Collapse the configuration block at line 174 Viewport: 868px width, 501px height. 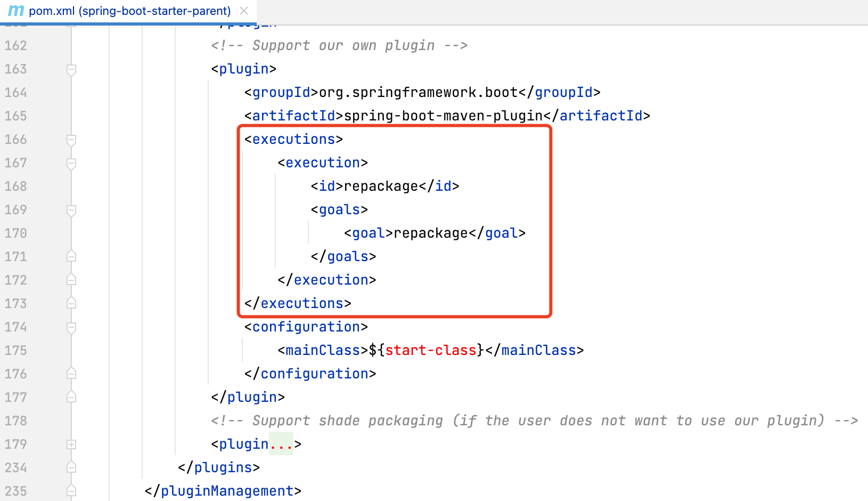point(71,327)
